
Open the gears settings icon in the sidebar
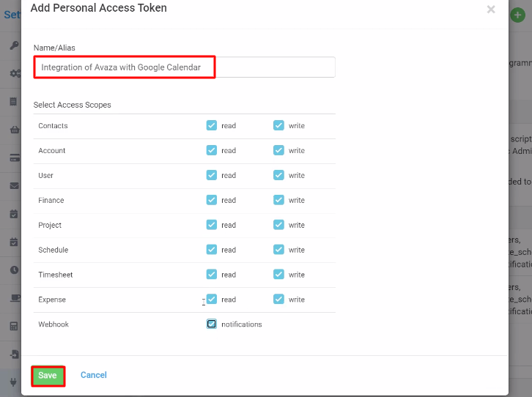[x=15, y=73]
